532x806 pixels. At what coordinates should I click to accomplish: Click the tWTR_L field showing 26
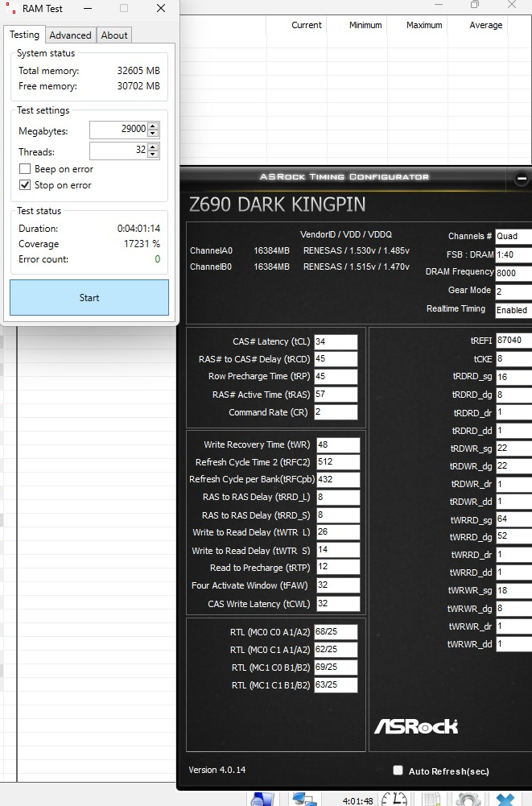338,532
